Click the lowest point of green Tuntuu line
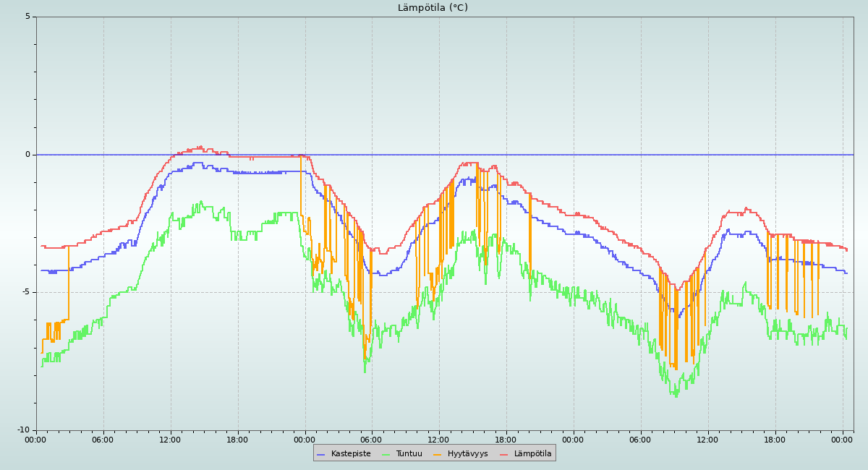 (x=676, y=396)
